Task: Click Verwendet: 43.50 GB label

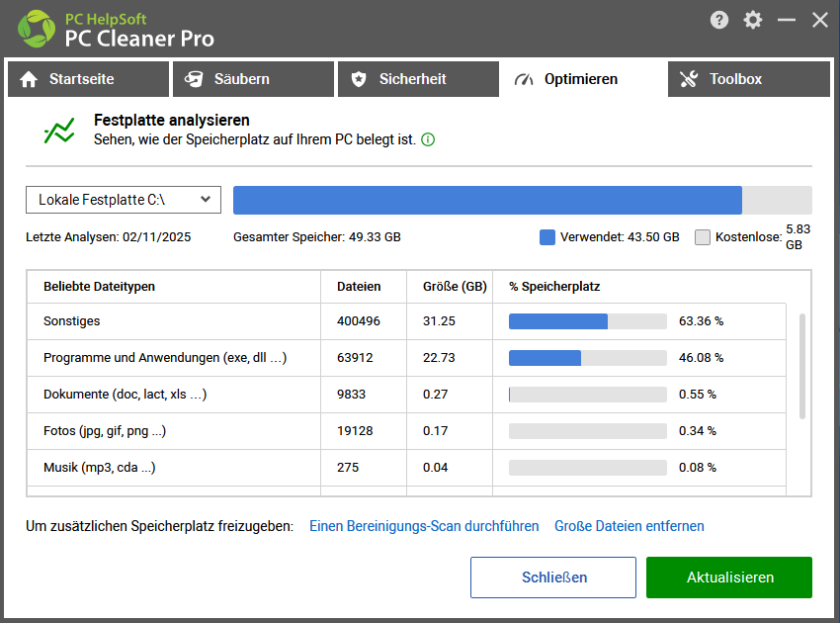Action: (x=620, y=237)
